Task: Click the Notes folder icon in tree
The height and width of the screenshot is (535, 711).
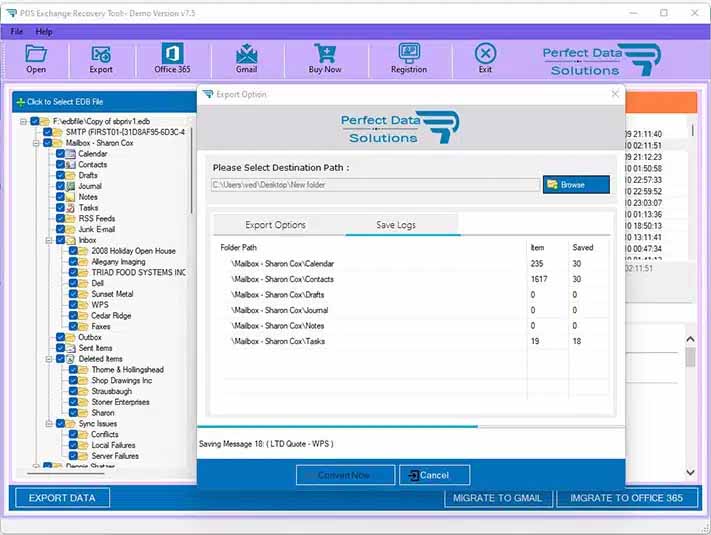Action: (x=70, y=197)
